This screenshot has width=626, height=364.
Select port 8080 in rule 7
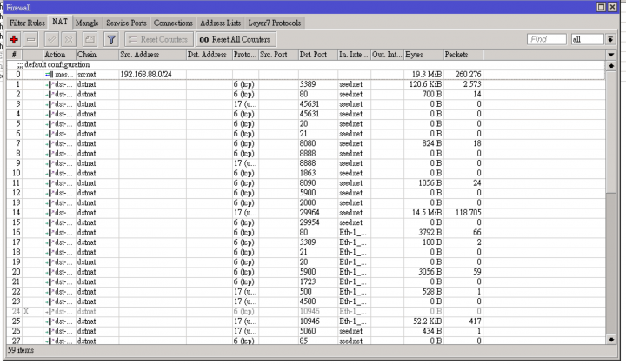(x=308, y=143)
